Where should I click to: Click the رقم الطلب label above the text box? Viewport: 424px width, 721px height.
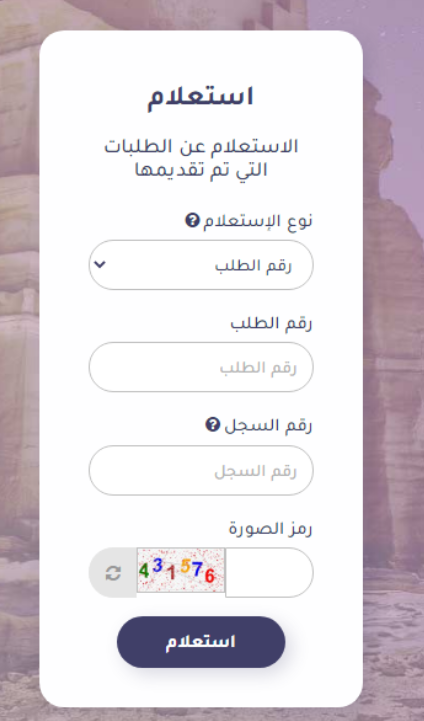coord(271,323)
